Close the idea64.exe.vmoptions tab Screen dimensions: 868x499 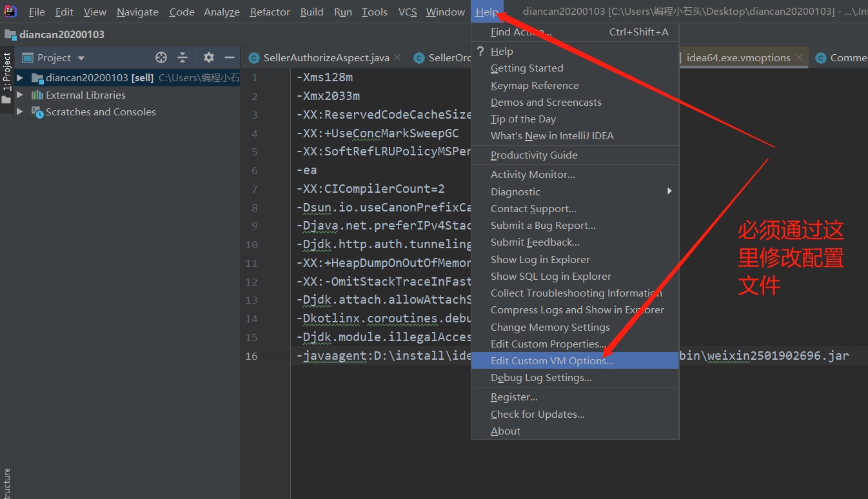799,58
